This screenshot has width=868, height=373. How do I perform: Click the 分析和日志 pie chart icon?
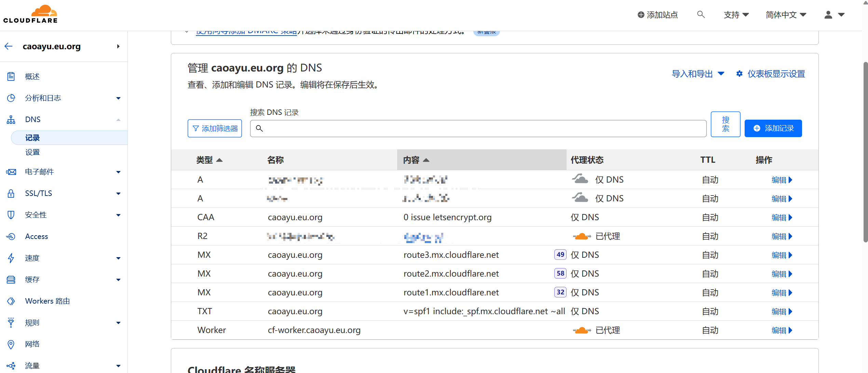point(11,98)
